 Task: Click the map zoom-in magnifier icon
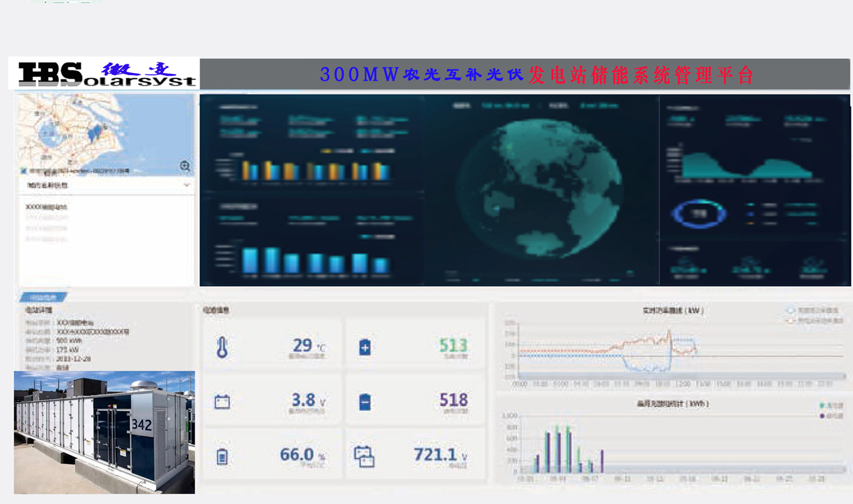click(185, 166)
